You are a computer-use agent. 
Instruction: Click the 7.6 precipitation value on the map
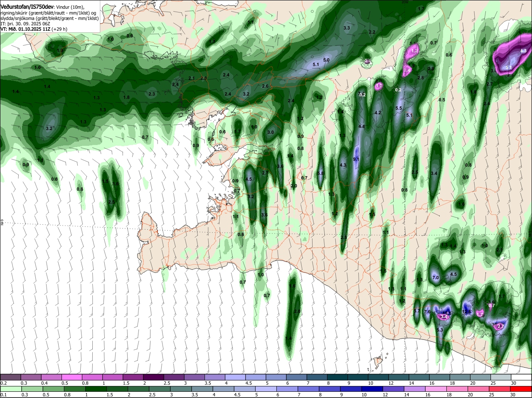coord(427,312)
